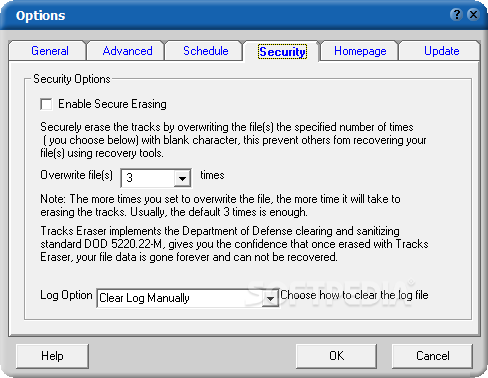Click the Overwrite file(s) label
The width and height of the screenshot is (488, 378).
click(x=76, y=175)
